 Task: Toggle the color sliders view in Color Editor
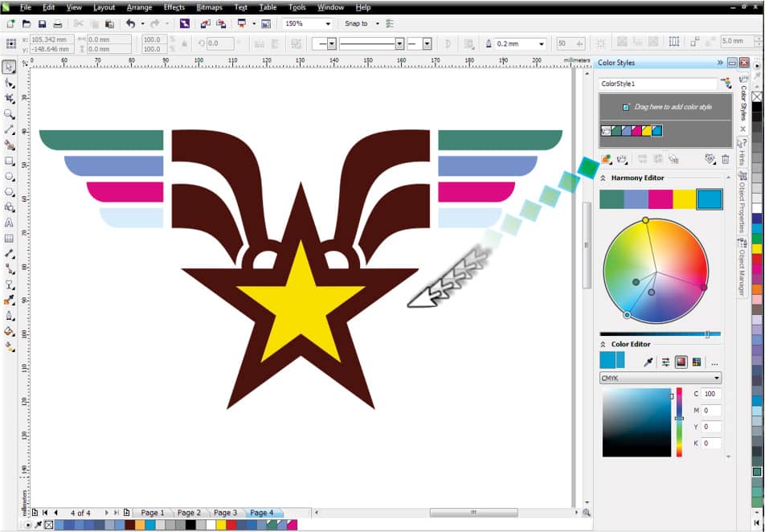point(665,362)
